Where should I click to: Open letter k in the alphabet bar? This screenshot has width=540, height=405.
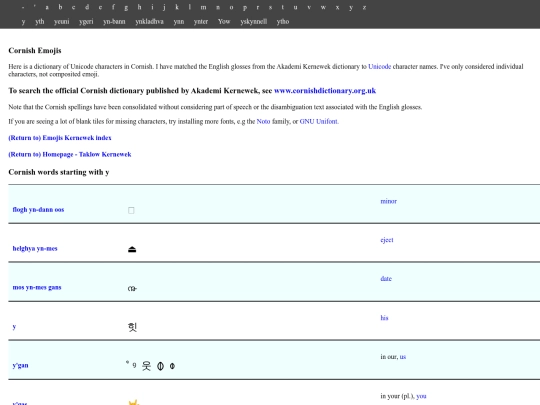click(177, 7)
